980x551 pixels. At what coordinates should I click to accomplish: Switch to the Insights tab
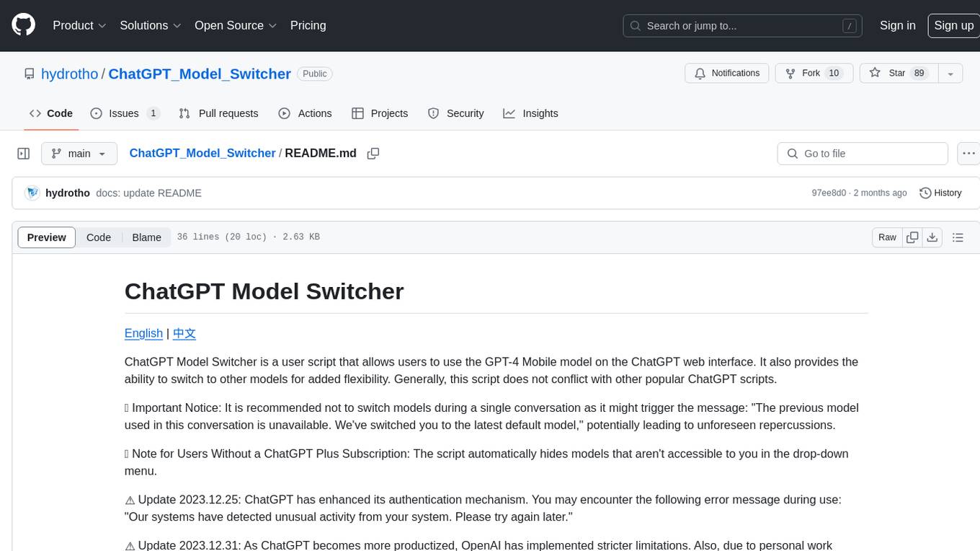pyautogui.click(x=530, y=113)
